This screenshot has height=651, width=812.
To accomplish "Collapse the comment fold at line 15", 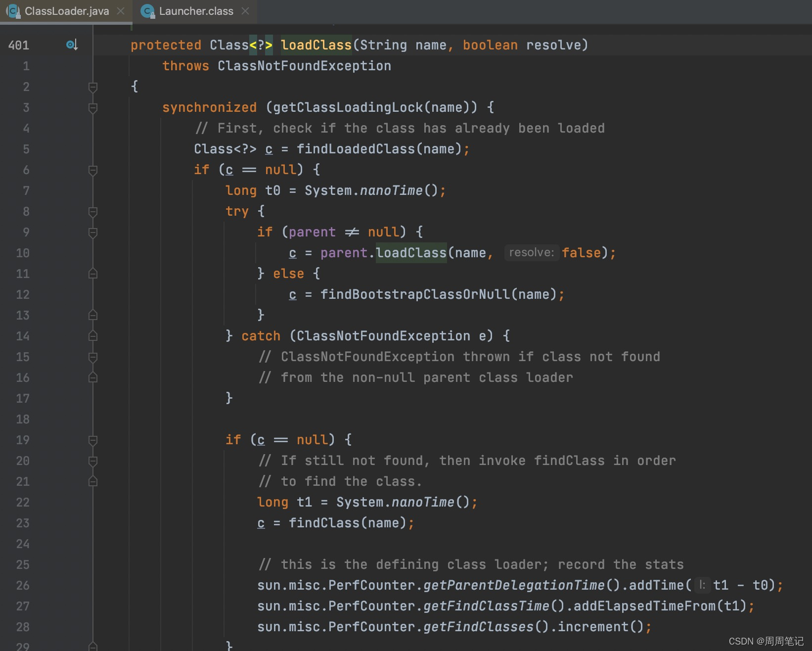I will click(x=92, y=357).
